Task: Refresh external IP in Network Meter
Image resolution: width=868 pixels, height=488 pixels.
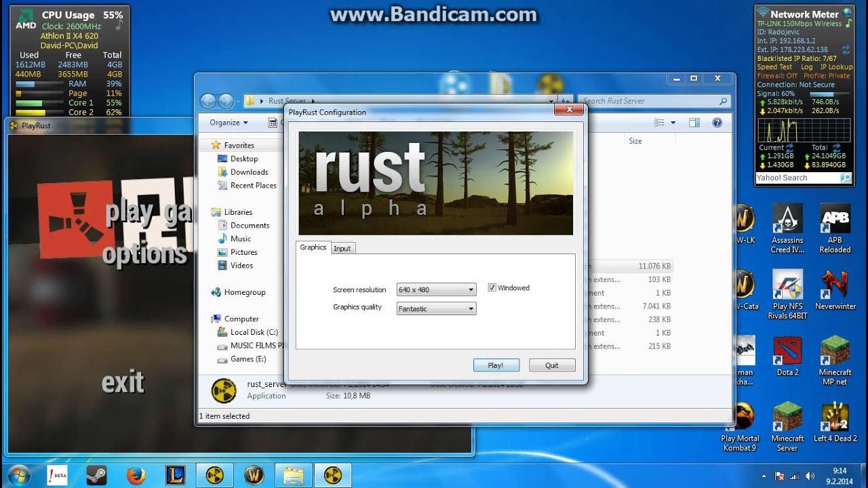Action: 846,50
